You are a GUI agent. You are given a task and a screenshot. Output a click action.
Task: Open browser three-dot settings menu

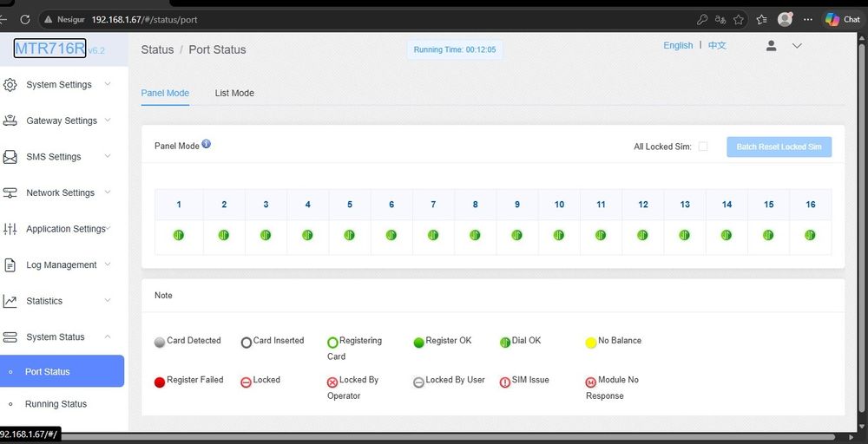click(x=808, y=19)
